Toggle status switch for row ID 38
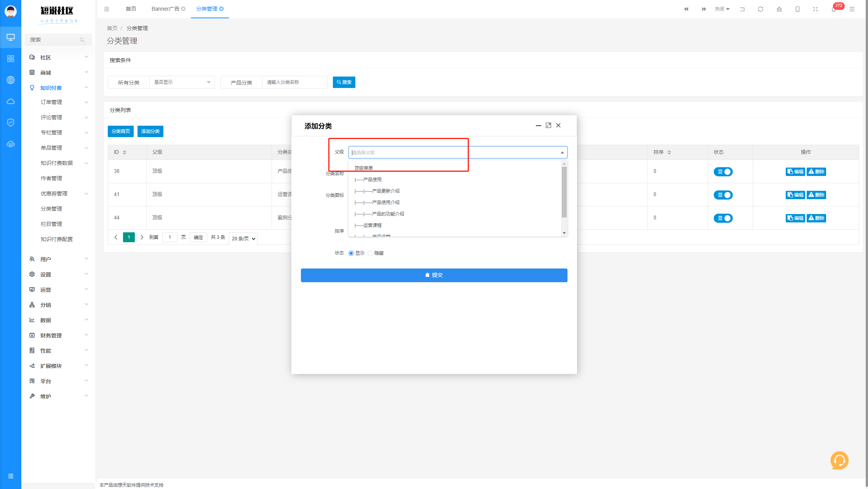The width and height of the screenshot is (868, 489). pos(723,172)
